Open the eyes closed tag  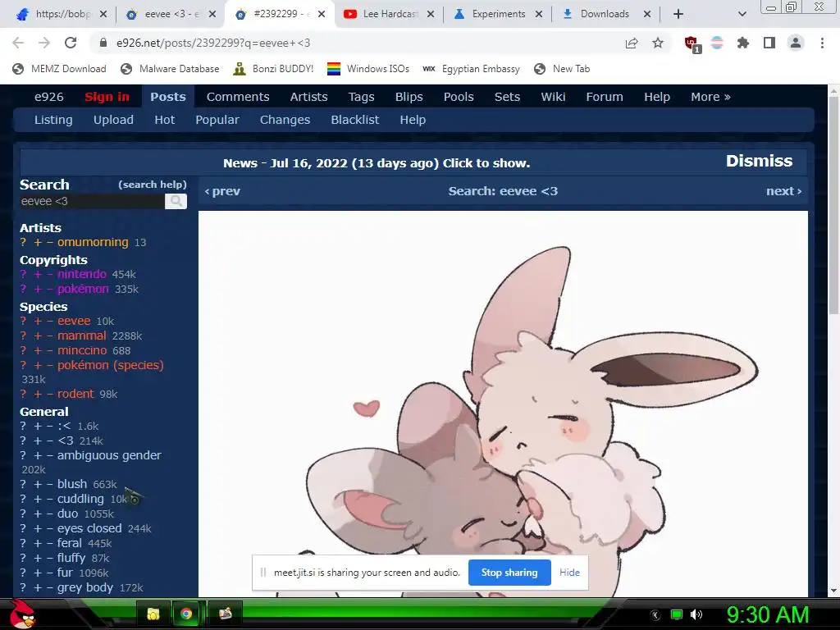tap(89, 528)
